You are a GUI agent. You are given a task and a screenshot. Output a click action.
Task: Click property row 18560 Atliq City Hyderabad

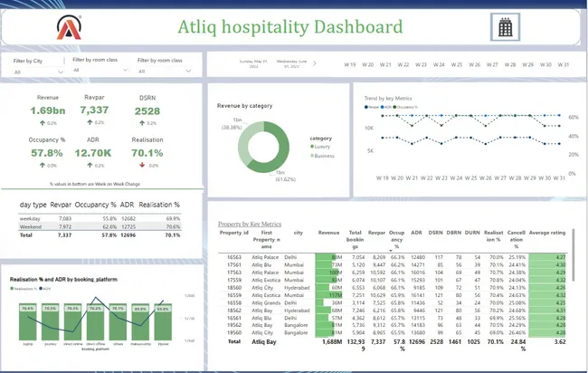[393, 287]
